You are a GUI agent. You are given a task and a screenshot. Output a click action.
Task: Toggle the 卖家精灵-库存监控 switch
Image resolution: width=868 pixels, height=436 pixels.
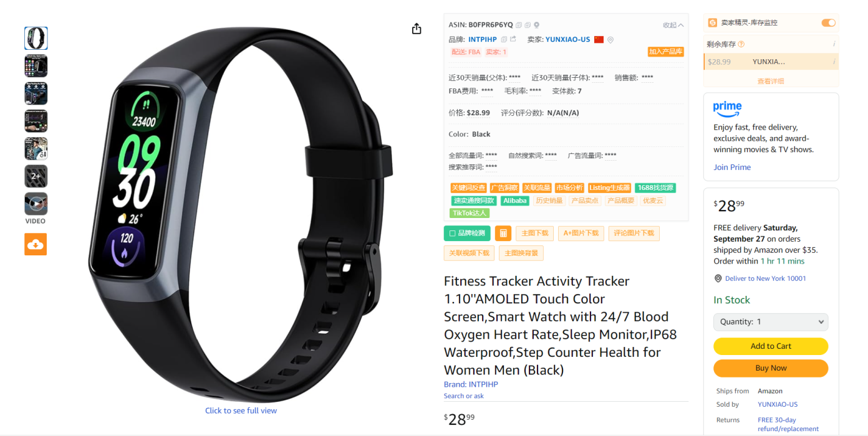click(828, 22)
